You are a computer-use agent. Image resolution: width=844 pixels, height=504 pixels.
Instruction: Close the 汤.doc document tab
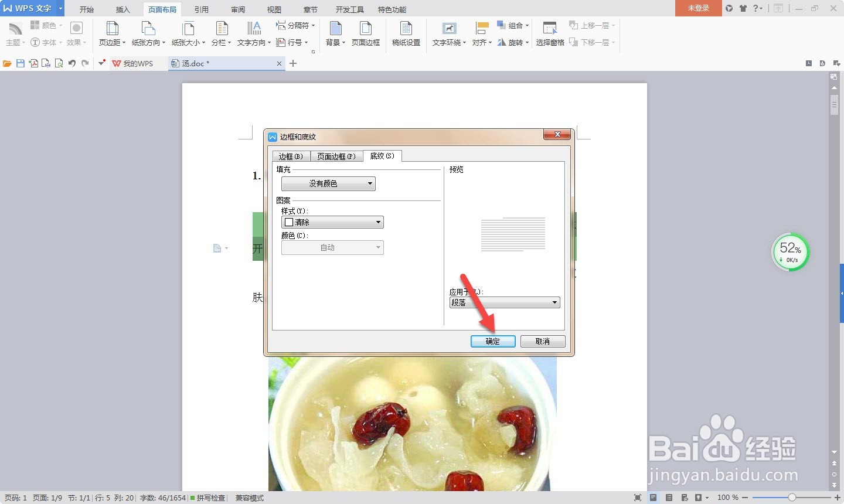pyautogui.click(x=279, y=63)
